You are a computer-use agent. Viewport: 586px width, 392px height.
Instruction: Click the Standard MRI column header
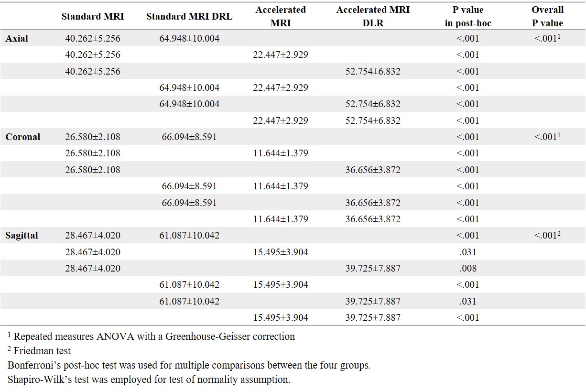(93, 16)
